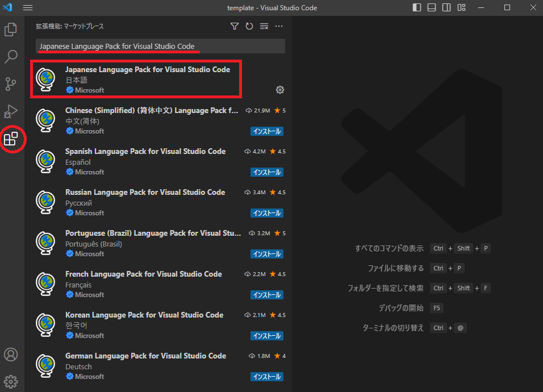Screen dimensions: 543x392
Task: Click the French pack's 2.2M download count
Action: (255, 274)
